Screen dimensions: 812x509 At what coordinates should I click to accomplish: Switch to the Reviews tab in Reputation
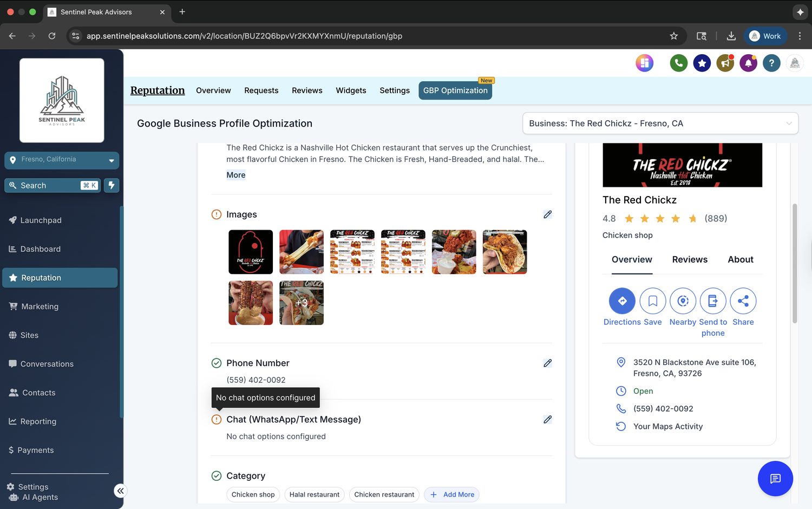coord(307,90)
